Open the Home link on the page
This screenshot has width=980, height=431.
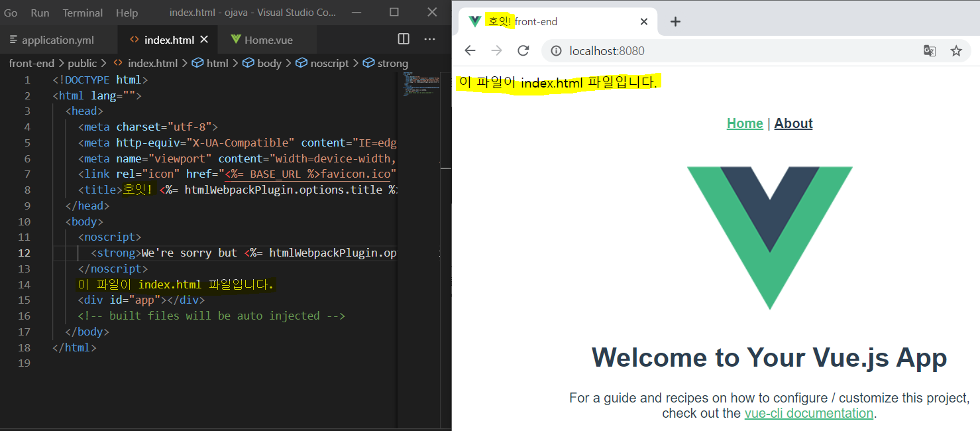(x=745, y=123)
